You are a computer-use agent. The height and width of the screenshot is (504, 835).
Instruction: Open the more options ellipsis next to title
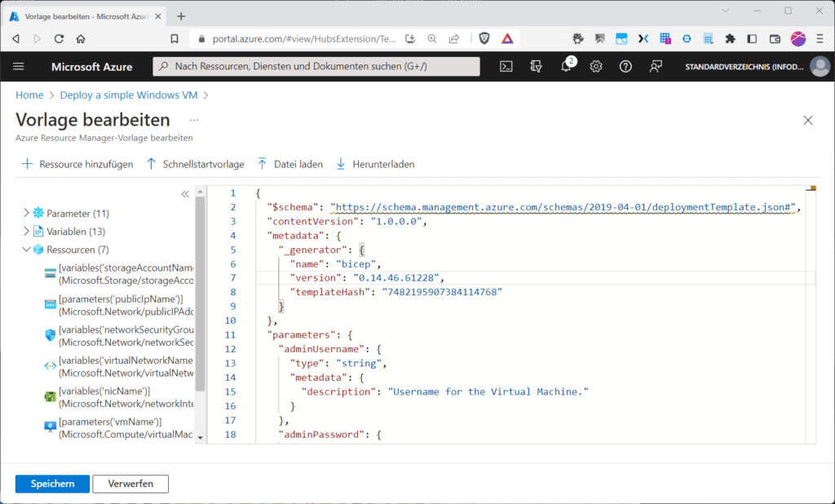[x=194, y=120]
